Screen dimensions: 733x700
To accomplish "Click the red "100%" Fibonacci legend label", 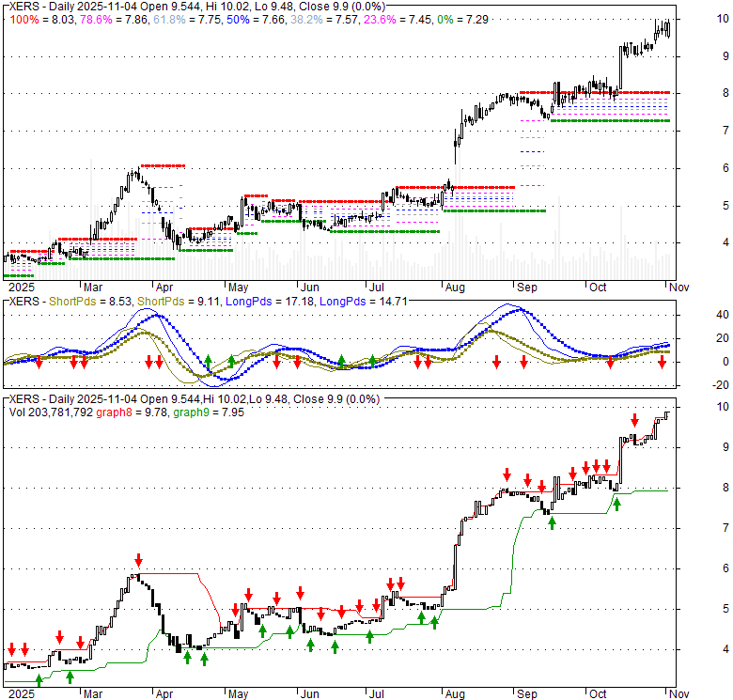I will click(x=24, y=20).
